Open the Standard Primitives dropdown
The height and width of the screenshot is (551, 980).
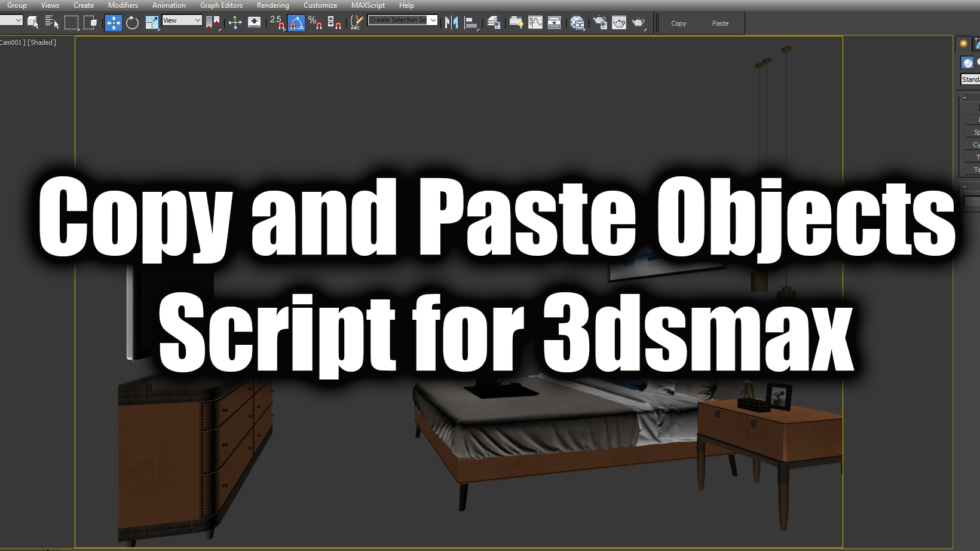[x=970, y=79]
